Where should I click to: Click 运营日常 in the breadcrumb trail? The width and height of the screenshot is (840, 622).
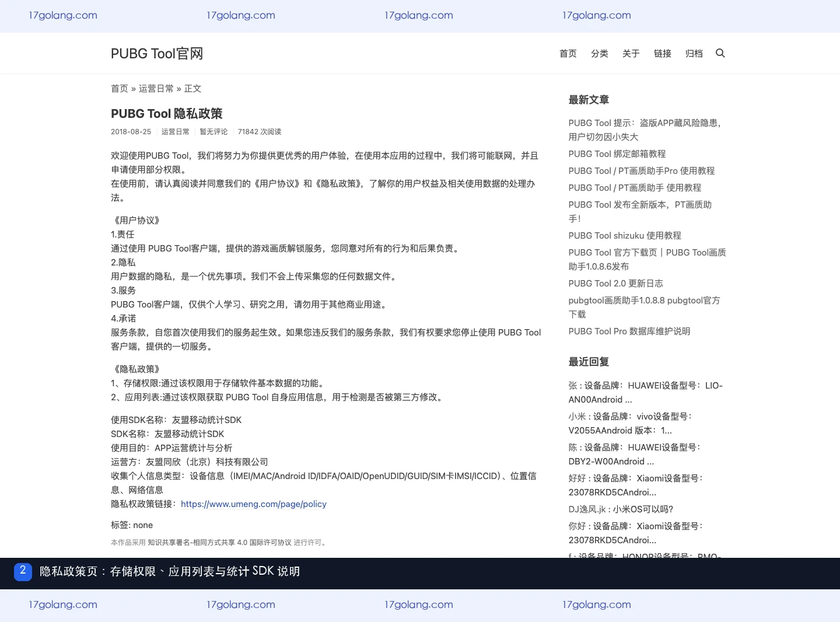(x=156, y=89)
